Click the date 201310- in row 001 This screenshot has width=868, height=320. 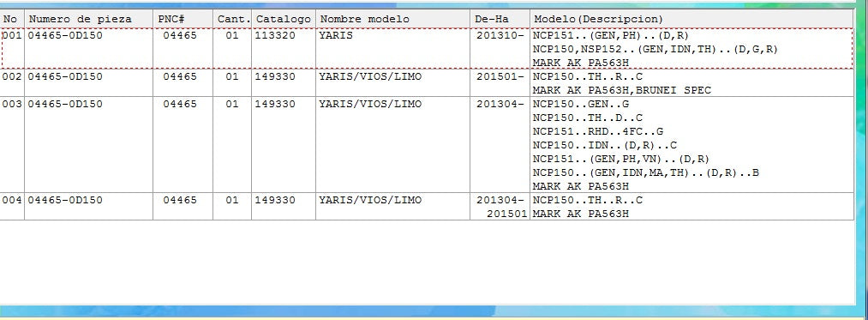(500, 35)
